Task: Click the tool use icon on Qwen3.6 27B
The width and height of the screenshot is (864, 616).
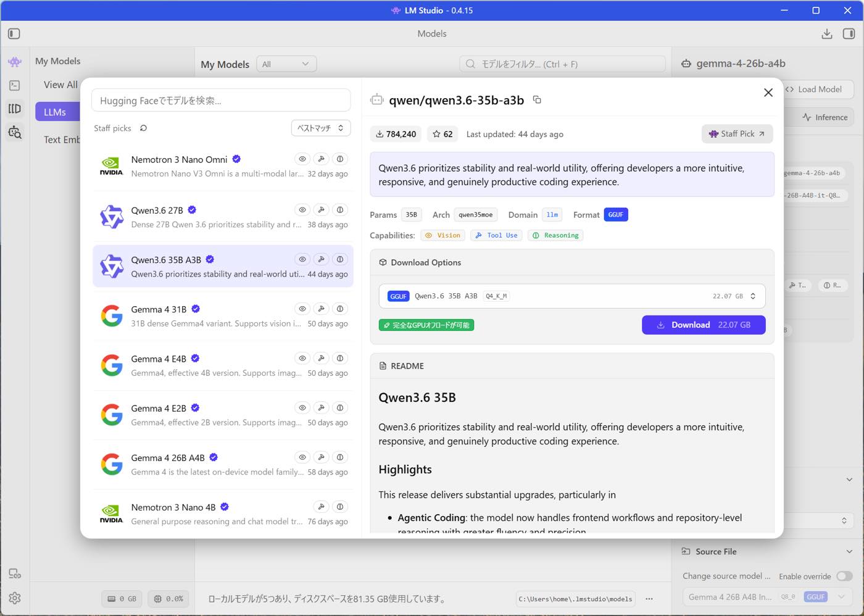Action: (321, 210)
